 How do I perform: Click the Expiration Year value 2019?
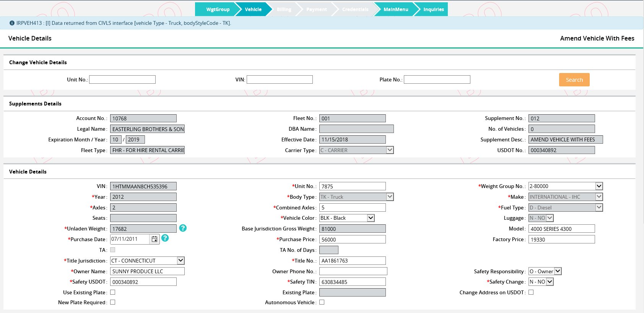pos(135,139)
